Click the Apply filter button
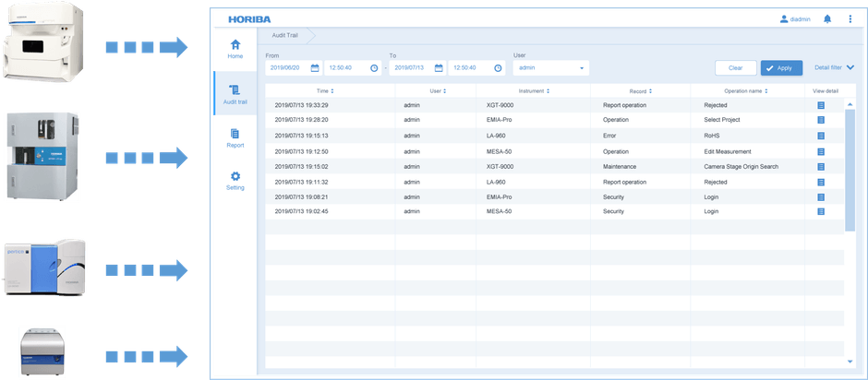 click(x=781, y=68)
